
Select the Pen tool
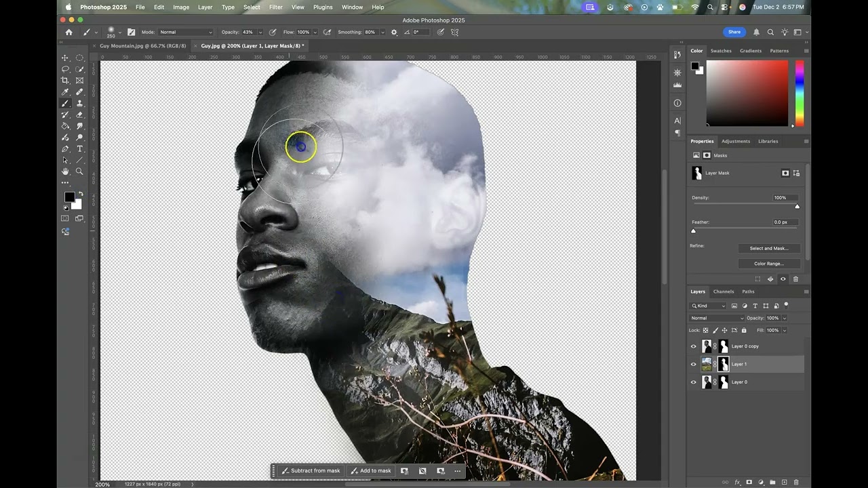click(x=65, y=149)
